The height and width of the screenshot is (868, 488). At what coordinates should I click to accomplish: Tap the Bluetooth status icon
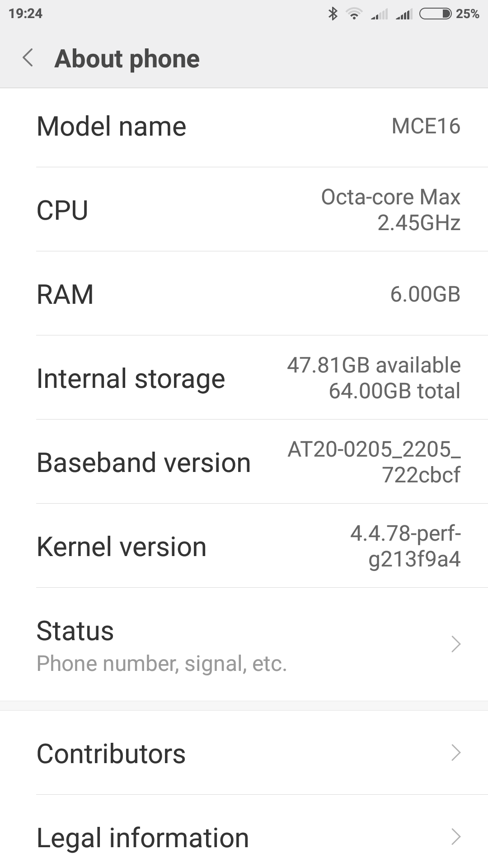click(x=333, y=14)
